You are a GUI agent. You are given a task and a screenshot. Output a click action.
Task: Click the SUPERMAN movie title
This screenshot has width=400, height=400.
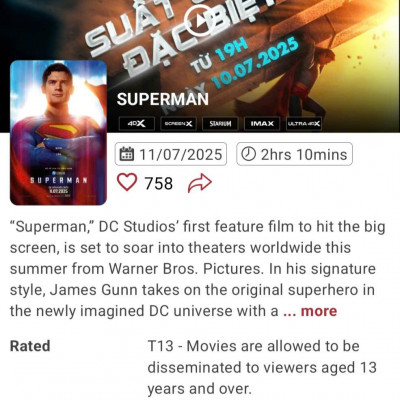pyautogui.click(x=163, y=99)
